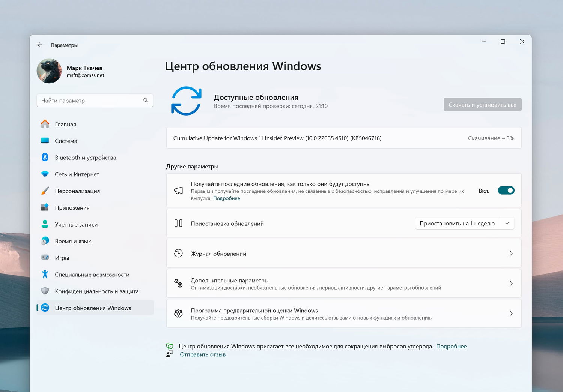
Task: Click the megaphone icon for latest updates
Action: [179, 191]
